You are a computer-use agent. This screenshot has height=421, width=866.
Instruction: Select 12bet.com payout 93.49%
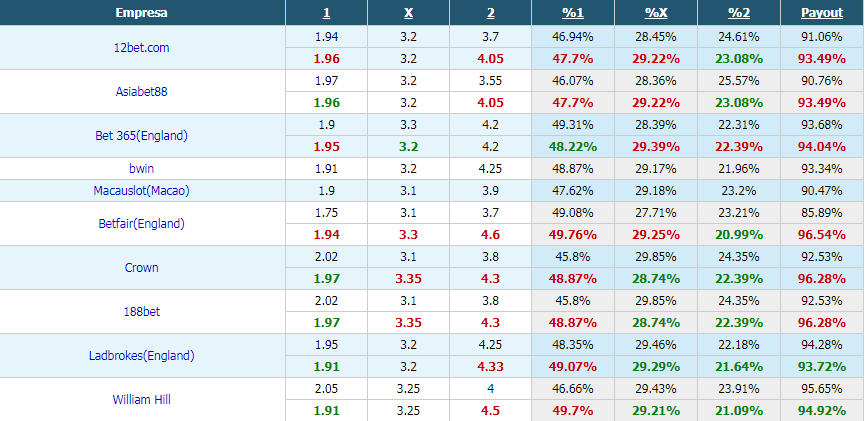click(822, 59)
